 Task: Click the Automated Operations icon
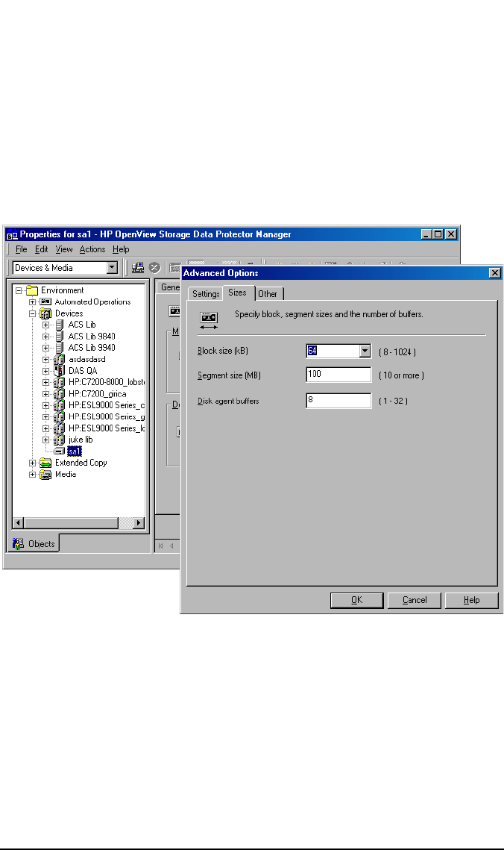(x=46, y=302)
